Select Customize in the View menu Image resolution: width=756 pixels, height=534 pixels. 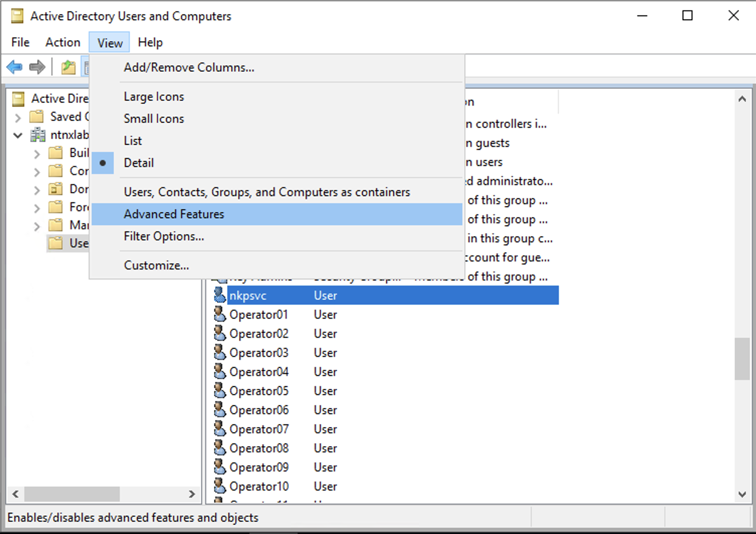coord(156,265)
